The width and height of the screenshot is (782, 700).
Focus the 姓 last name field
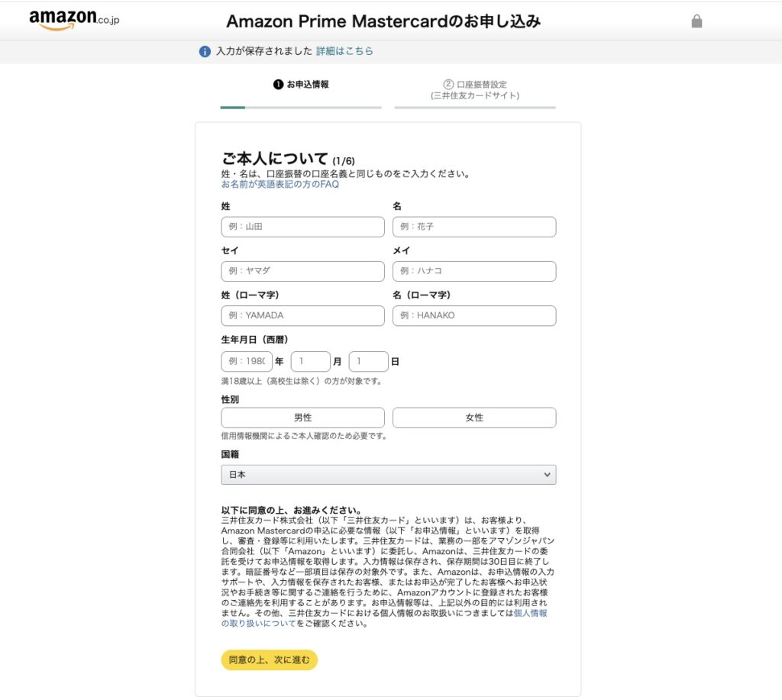302,227
